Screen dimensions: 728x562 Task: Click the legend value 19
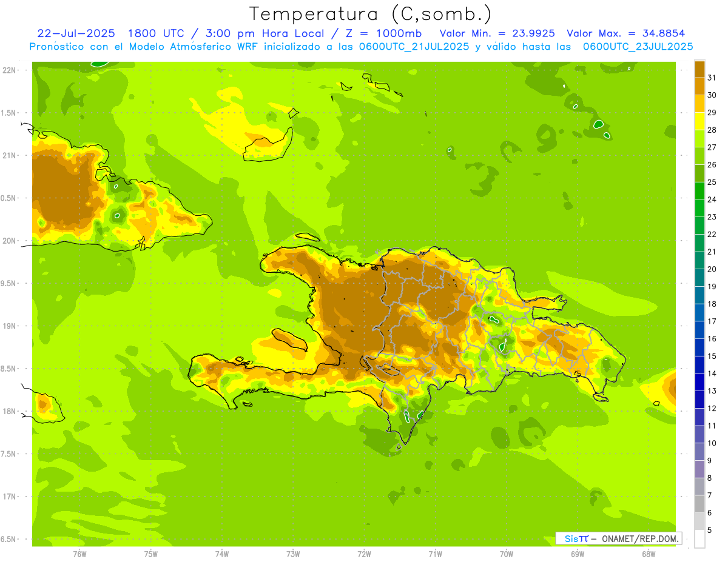pyautogui.click(x=712, y=287)
